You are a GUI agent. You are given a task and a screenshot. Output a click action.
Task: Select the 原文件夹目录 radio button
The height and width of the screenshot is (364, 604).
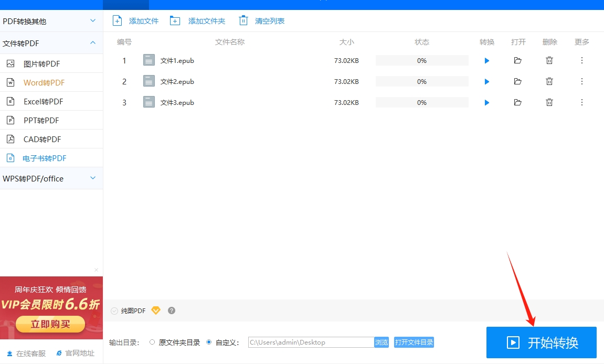coord(152,342)
